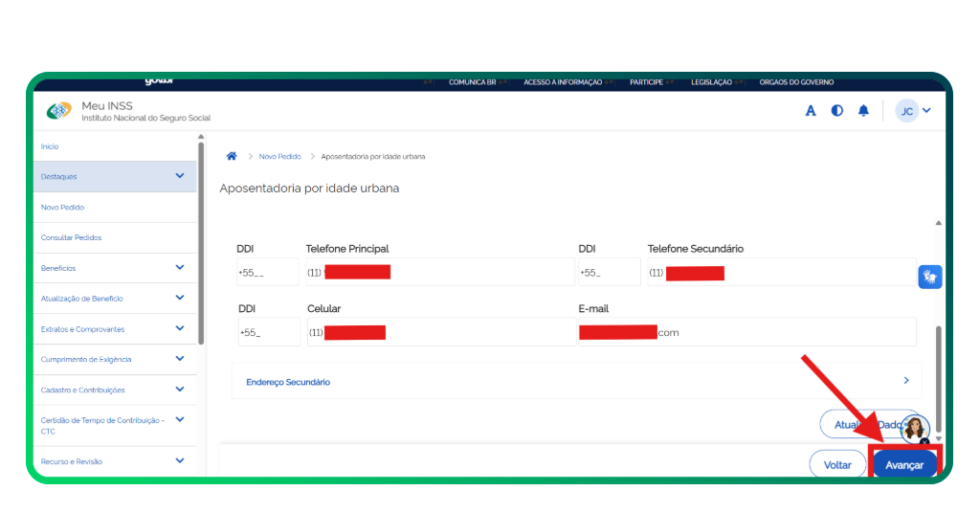Viewport: 980px width, 513px height.
Task: Open Consultar Pedidos in sidebar
Action: (72, 237)
